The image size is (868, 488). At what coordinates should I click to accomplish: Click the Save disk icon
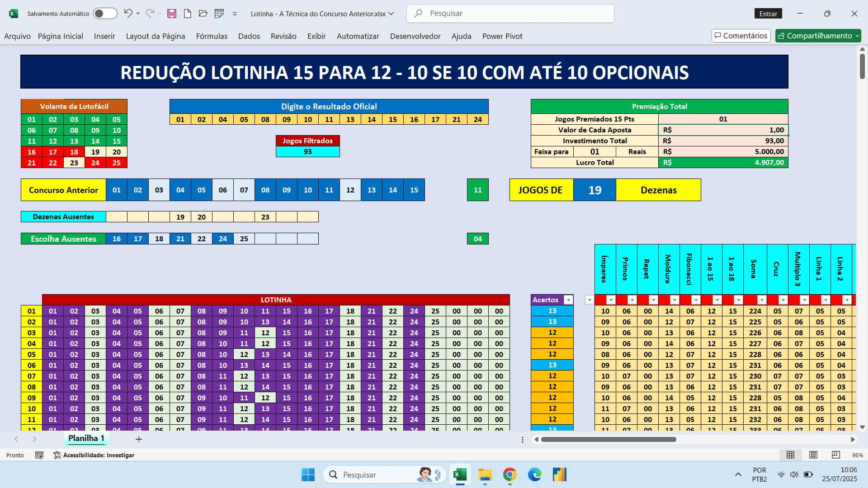172,14
